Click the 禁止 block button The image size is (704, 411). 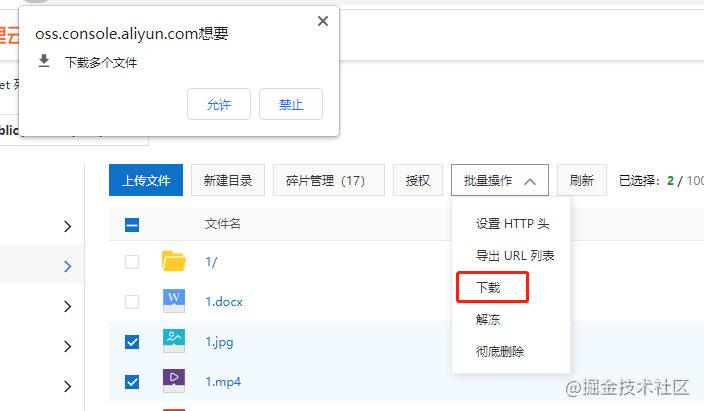pos(291,104)
